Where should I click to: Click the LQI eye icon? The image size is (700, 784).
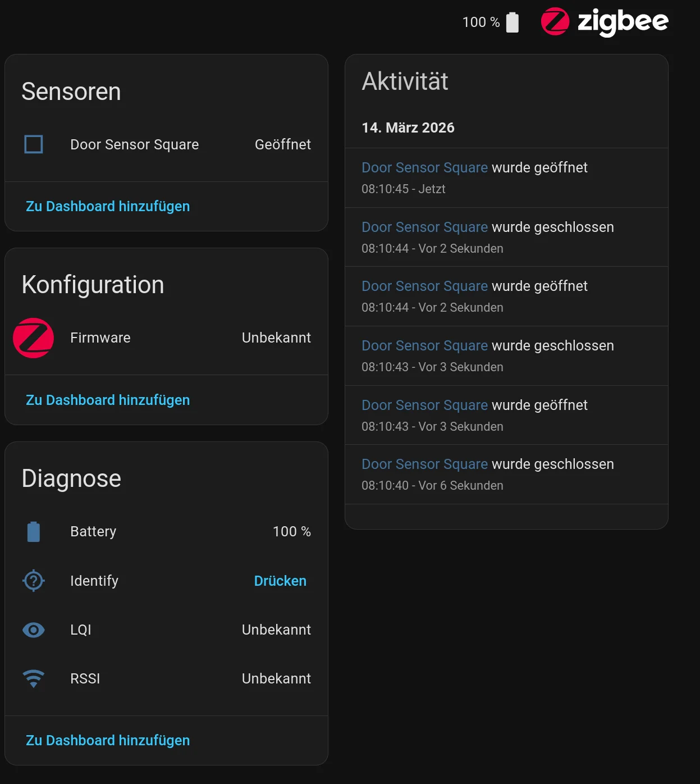(x=34, y=630)
